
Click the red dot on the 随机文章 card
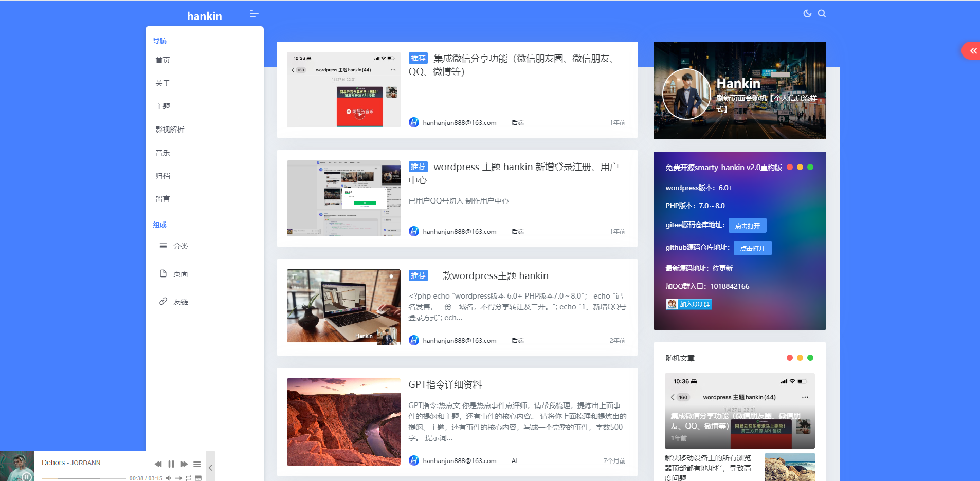pyautogui.click(x=790, y=358)
